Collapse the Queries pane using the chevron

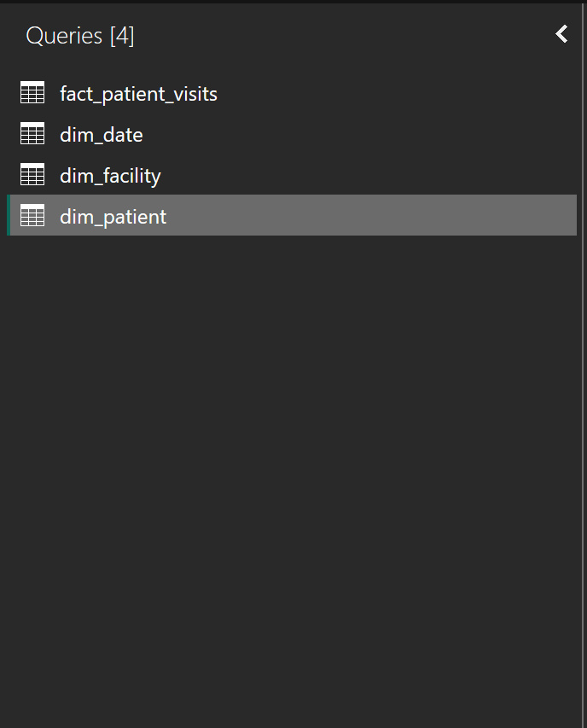561,34
